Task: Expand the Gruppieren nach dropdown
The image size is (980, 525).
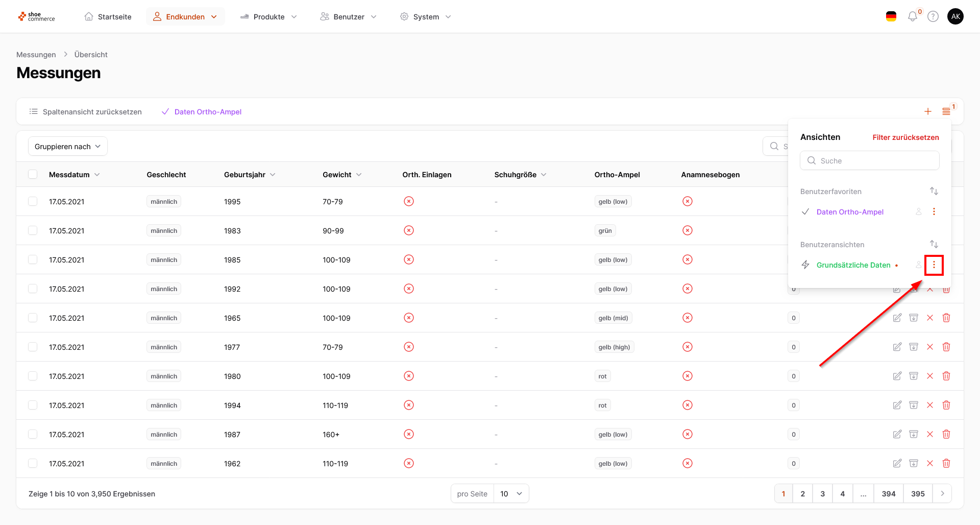Action: click(68, 147)
